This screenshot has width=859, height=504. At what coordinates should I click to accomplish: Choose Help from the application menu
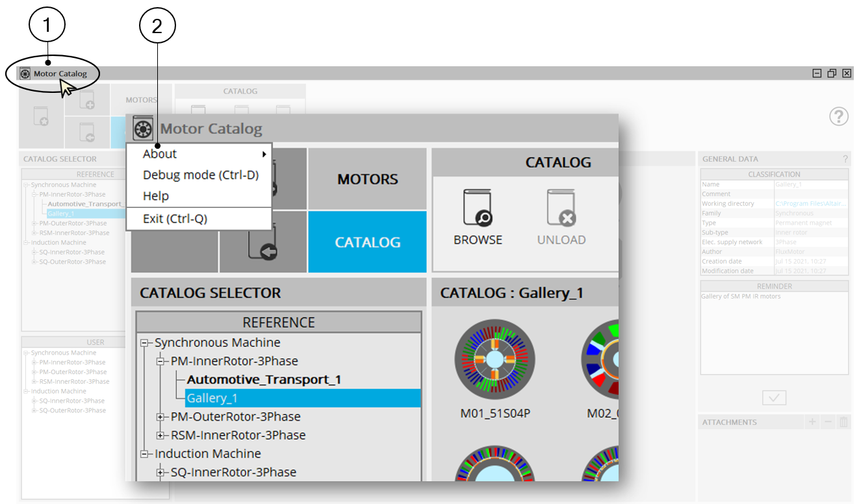click(156, 195)
